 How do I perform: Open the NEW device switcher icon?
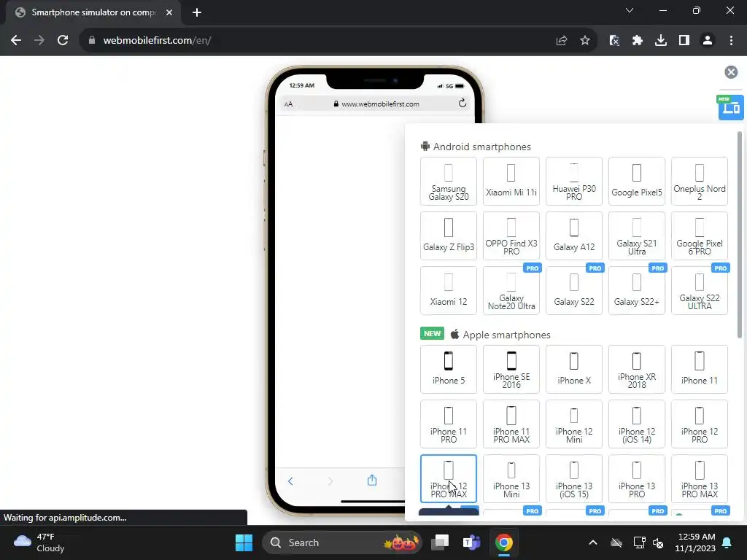click(730, 107)
